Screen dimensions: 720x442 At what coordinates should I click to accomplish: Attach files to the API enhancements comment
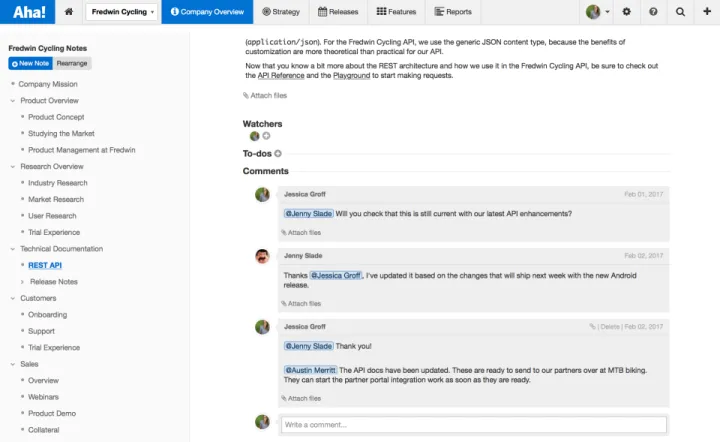[301, 233]
